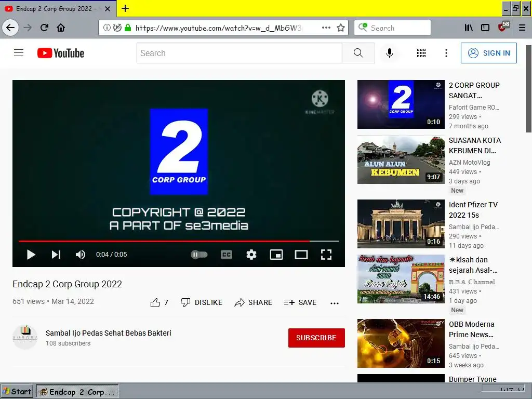The width and height of the screenshot is (532, 399).
Task: Reload the current page
Action: coord(44,28)
